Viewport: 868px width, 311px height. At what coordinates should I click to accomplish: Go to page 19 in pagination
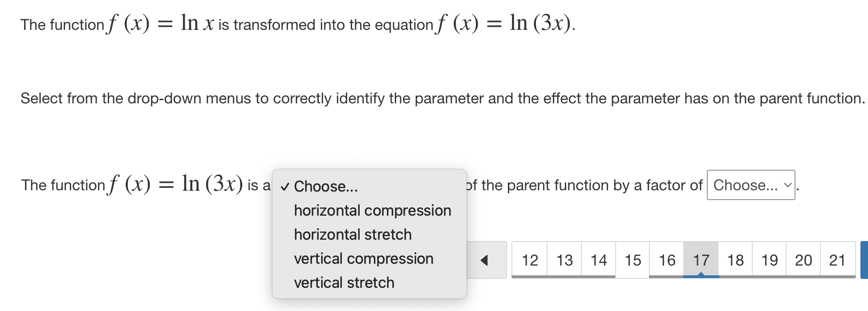[770, 260]
